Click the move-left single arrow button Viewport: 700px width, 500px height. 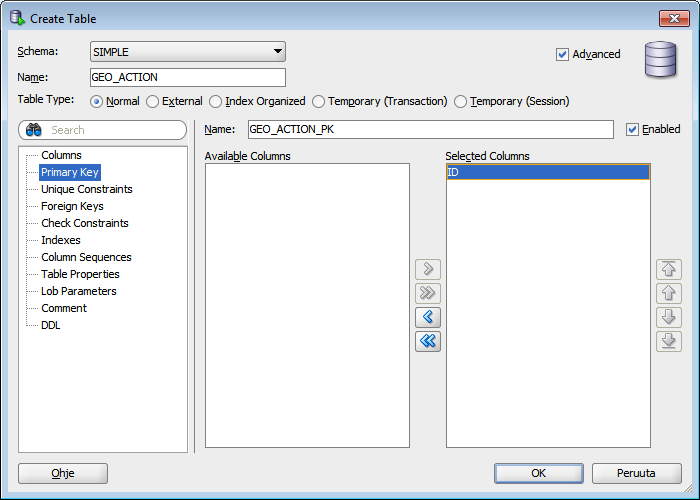coord(428,317)
